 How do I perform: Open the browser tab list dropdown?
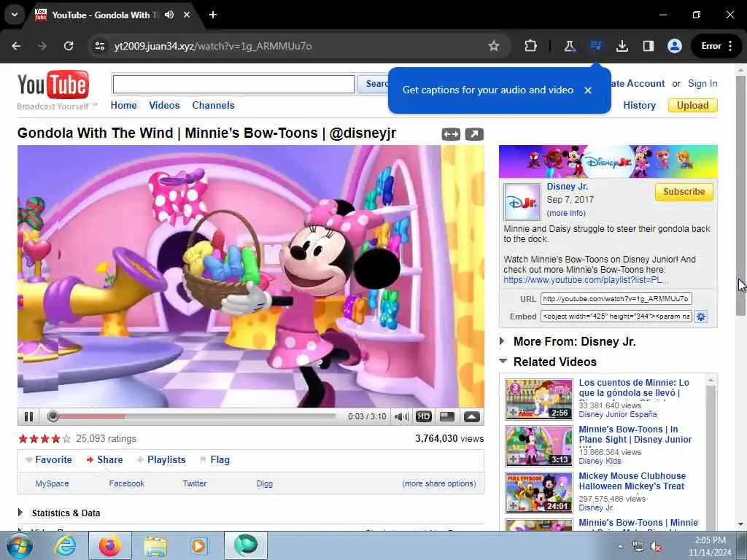[15, 15]
